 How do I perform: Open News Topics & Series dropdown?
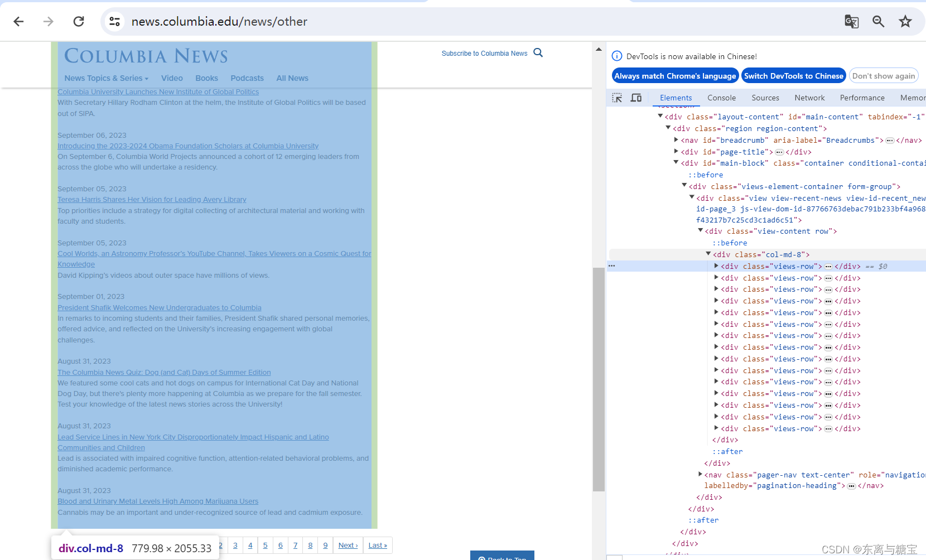click(106, 78)
